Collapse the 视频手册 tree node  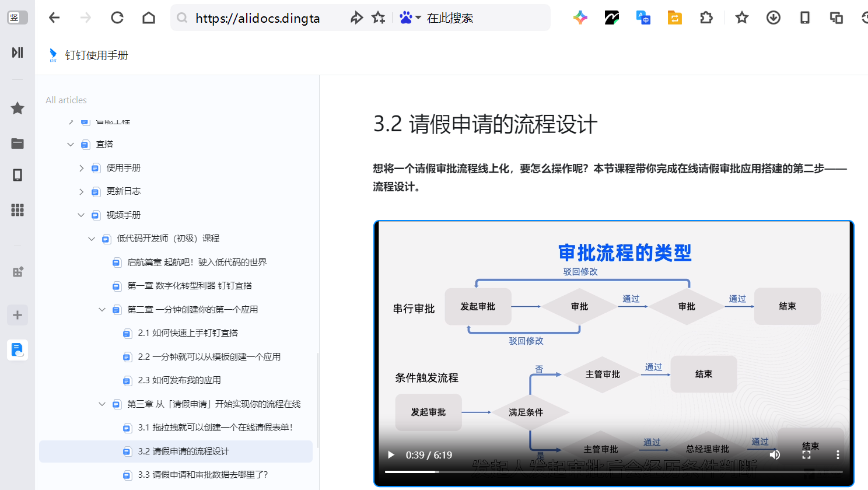tap(81, 215)
